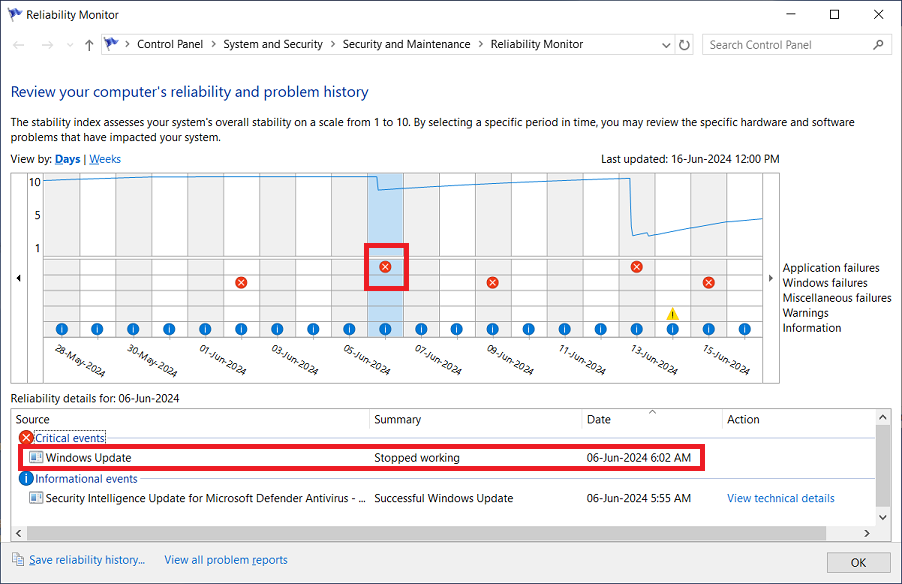Viewport: 902px width, 584px height.
Task: Switch the chart view to Days
Action: click(x=67, y=159)
